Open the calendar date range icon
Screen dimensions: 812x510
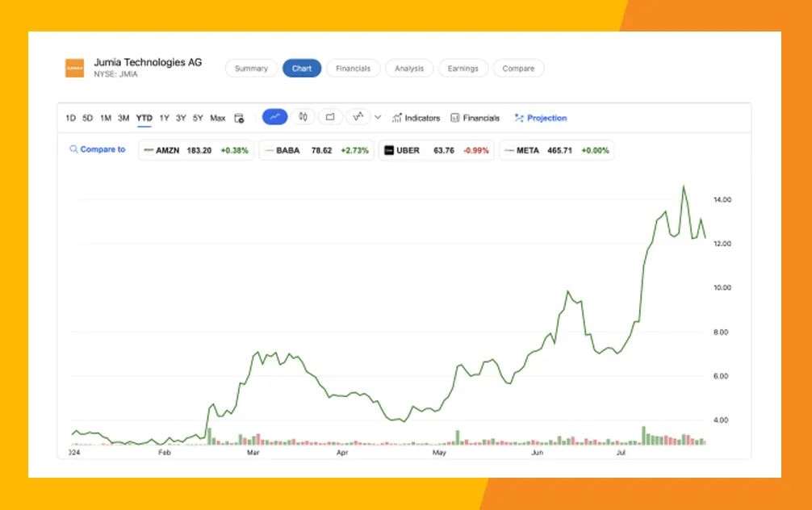(x=239, y=118)
